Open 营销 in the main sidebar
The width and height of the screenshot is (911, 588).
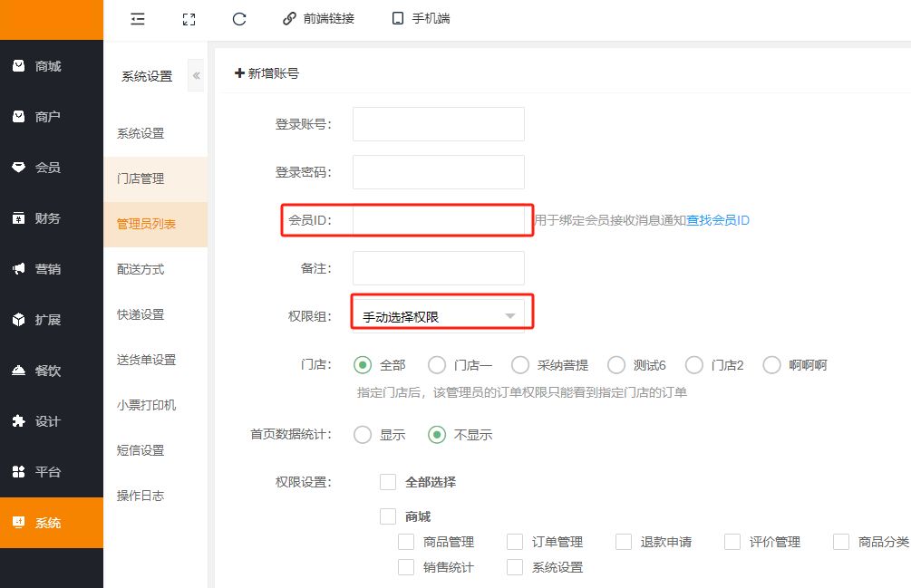pyautogui.click(x=48, y=269)
